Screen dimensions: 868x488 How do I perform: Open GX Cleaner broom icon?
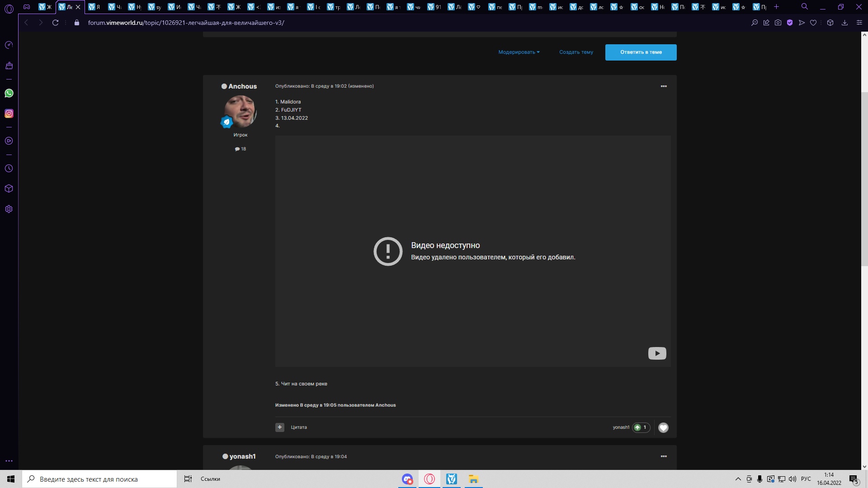coord(9,66)
